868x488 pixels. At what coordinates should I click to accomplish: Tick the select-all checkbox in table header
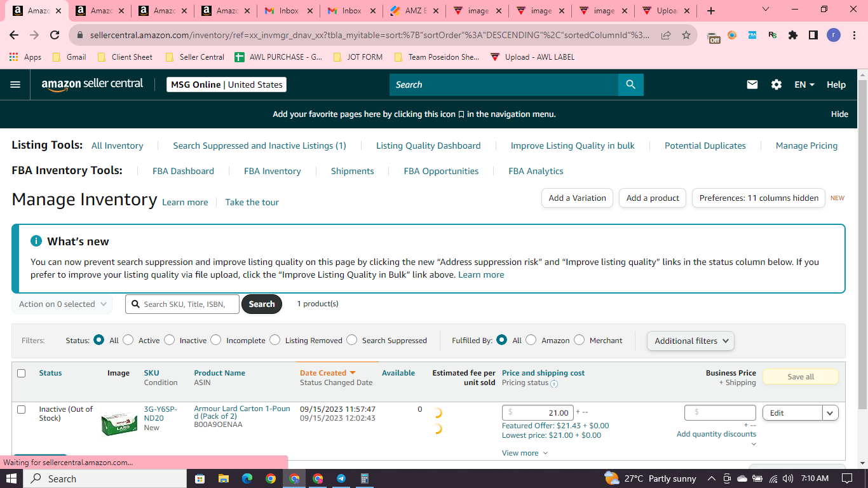pos(22,374)
